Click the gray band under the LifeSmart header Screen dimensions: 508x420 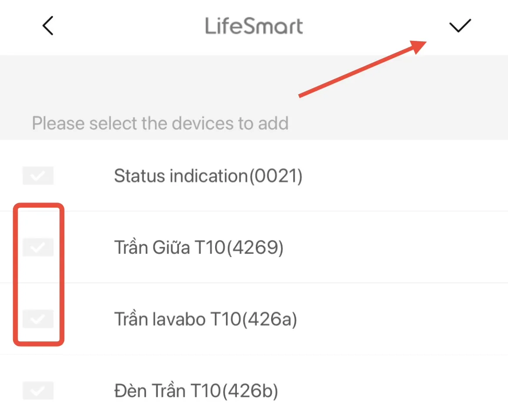click(x=174, y=78)
